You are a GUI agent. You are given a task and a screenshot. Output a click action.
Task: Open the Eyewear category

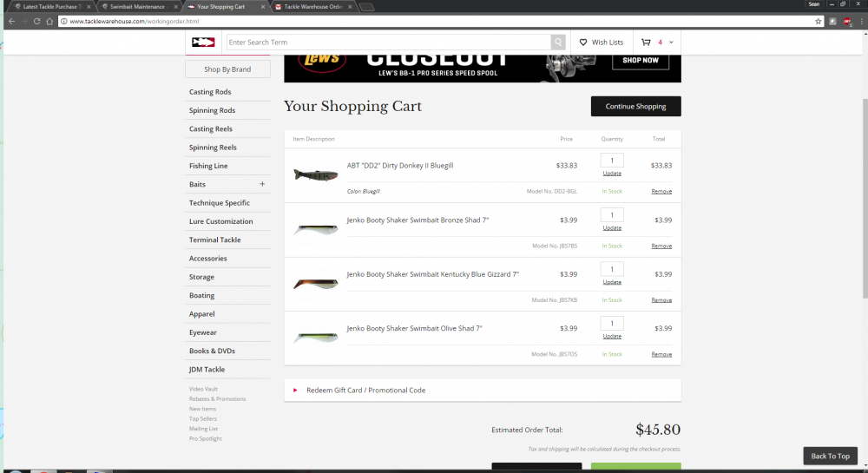click(x=203, y=332)
